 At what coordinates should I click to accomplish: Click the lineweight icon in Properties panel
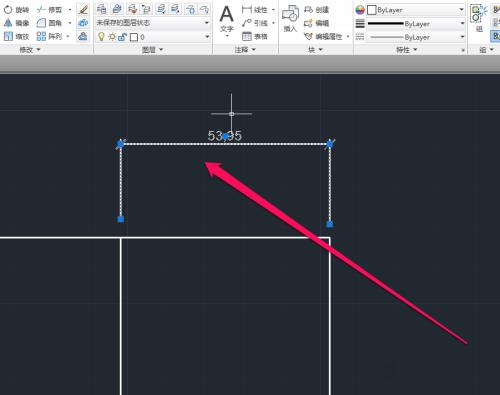[x=360, y=24]
